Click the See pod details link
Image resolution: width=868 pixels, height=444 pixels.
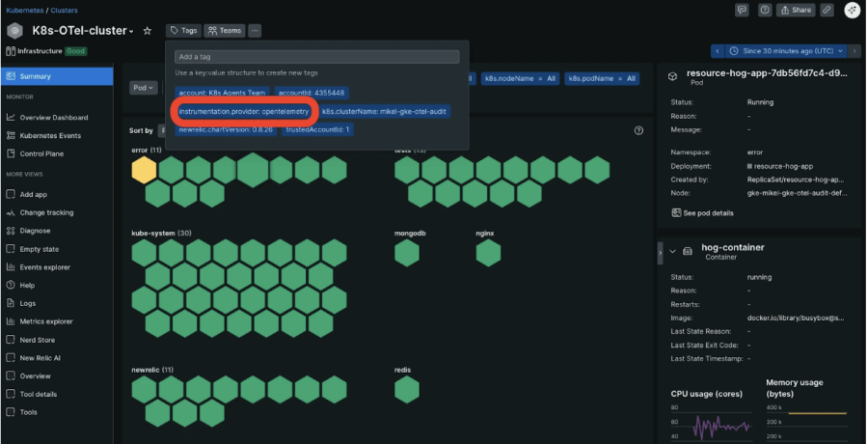point(702,213)
